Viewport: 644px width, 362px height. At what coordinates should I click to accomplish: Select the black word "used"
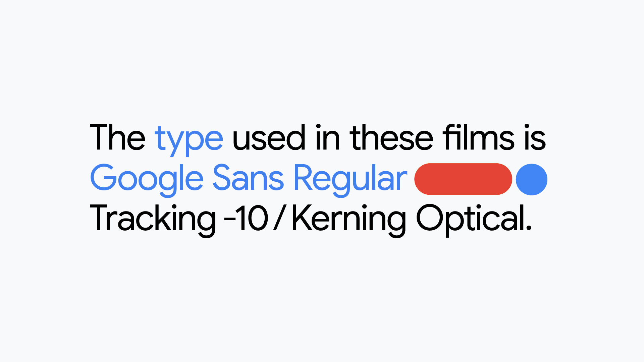tap(269, 137)
